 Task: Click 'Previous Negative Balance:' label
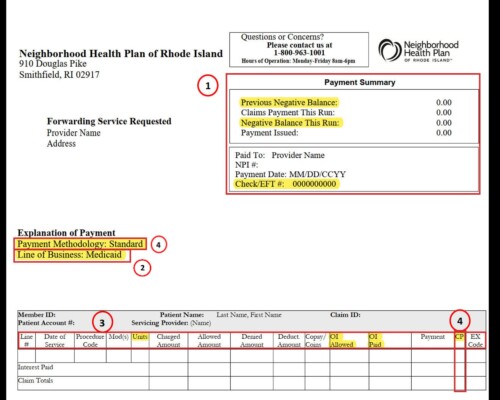(289, 102)
